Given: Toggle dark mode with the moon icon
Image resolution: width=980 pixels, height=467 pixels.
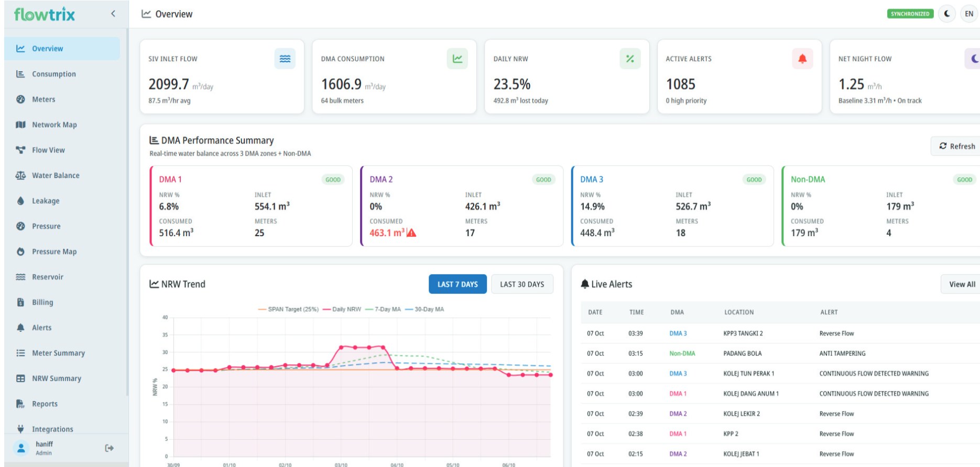Looking at the screenshot, I should (946, 14).
